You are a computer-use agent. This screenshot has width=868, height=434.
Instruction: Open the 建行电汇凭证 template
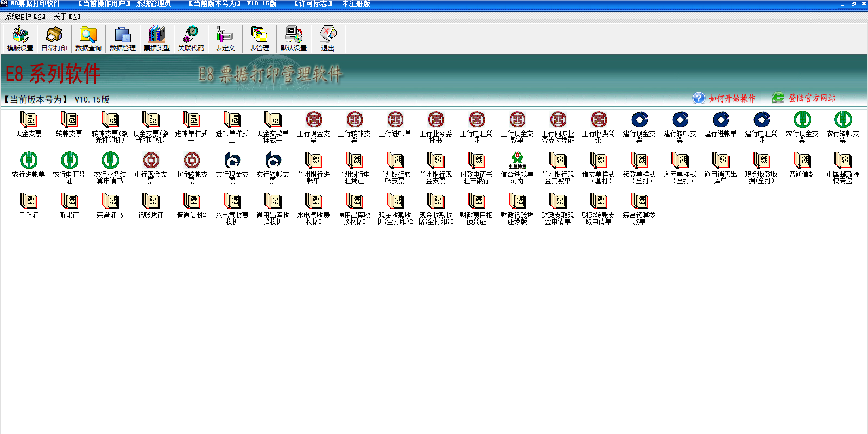(x=762, y=127)
